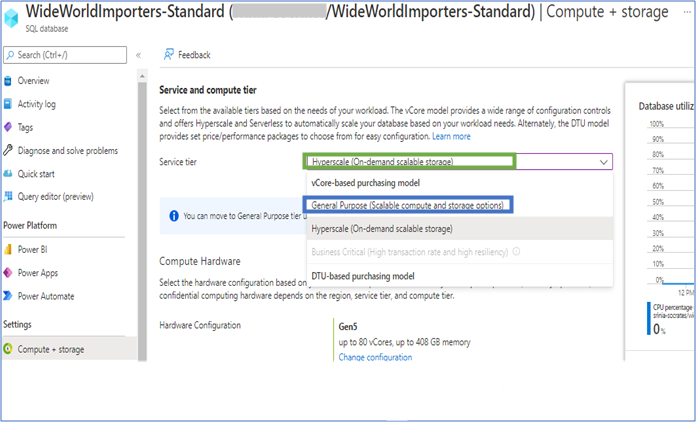Click the Overview icon in sidebar
This screenshot has height=425, width=697.
tap(8, 80)
